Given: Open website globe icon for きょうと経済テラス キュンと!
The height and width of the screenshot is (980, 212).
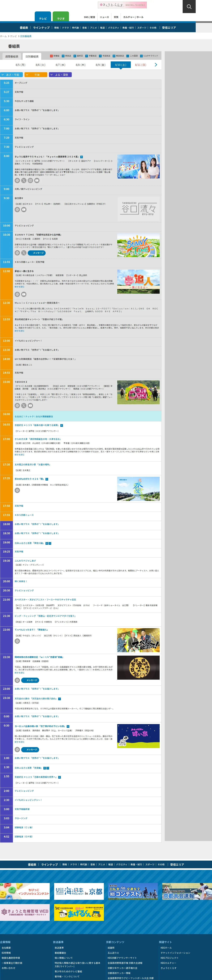Looking at the screenshot, I should click(17, 181).
